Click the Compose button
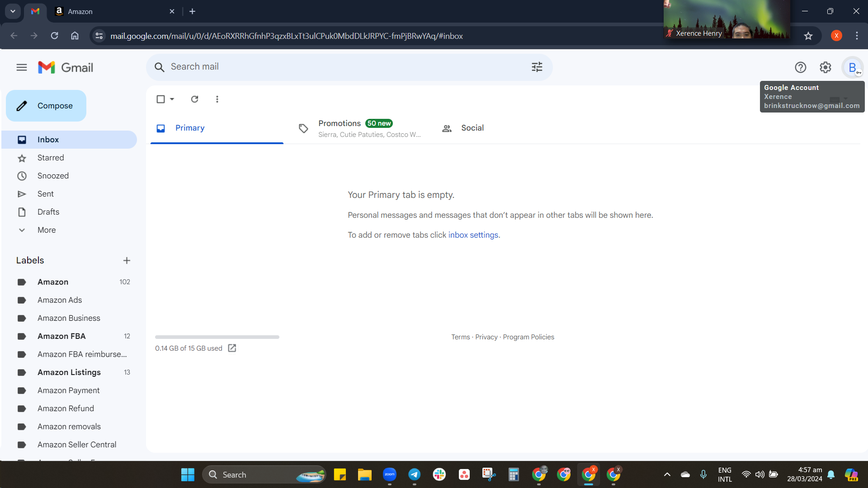Image resolution: width=868 pixels, height=488 pixels. tap(46, 106)
